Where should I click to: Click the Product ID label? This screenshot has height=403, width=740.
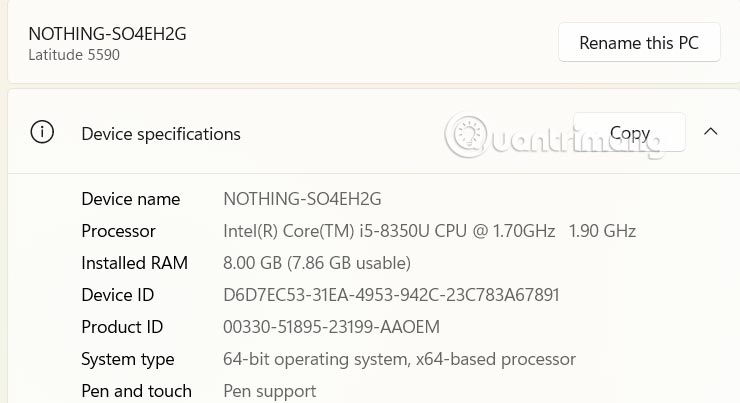122,327
